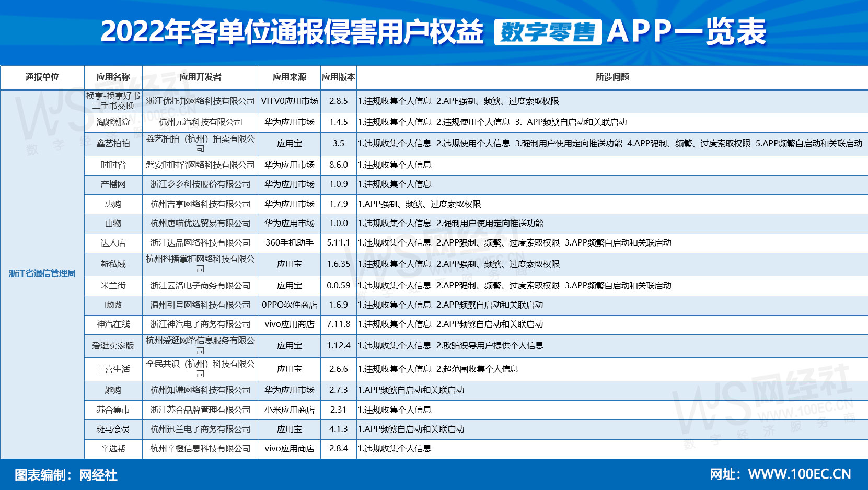This screenshot has width=868, height=490.
Task: Select the 淘趣潮盒 app name cell
Action: [x=113, y=122]
